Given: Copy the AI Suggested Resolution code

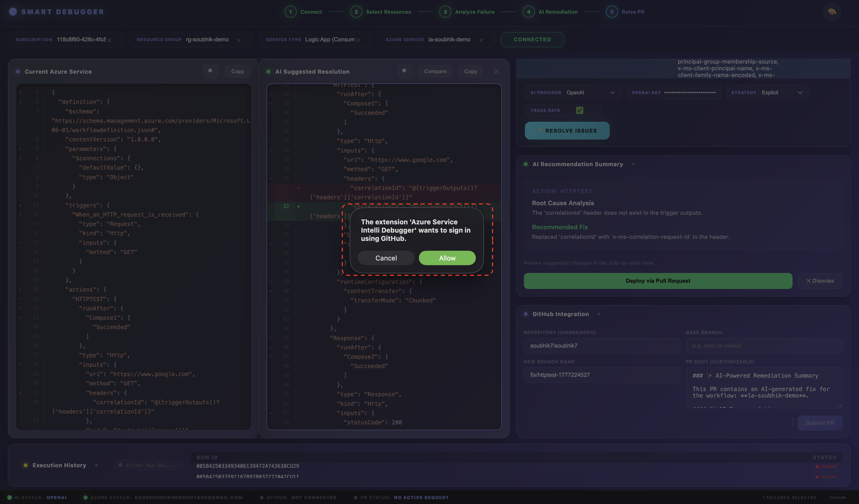Looking at the screenshot, I should point(470,71).
